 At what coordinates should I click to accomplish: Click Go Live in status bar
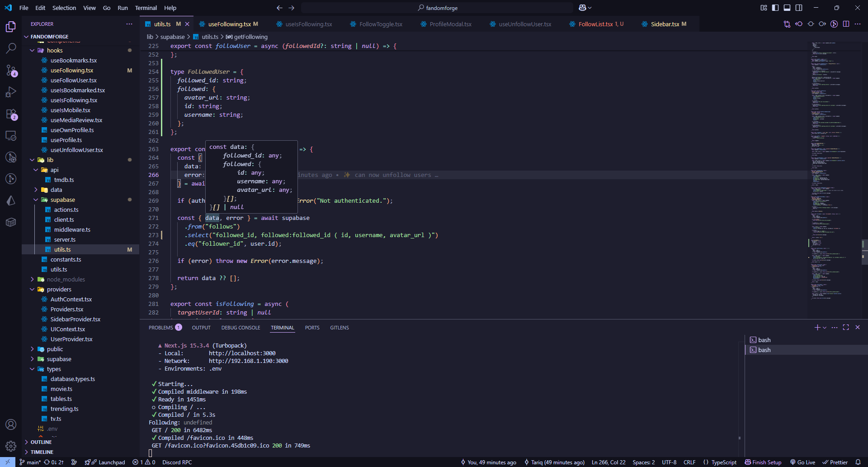coord(802,462)
